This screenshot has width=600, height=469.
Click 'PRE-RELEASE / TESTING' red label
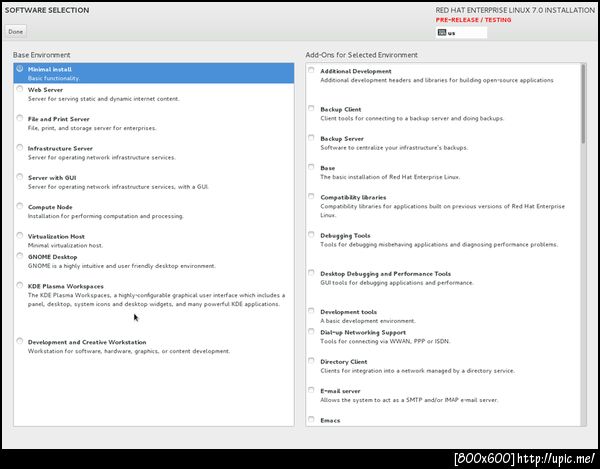point(473,20)
